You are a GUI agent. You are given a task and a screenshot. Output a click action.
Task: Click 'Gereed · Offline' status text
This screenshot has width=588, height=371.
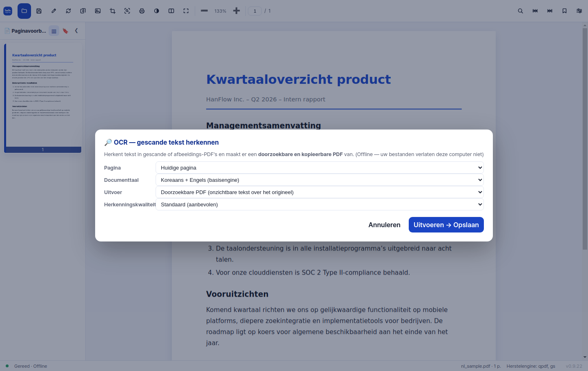(x=31, y=366)
